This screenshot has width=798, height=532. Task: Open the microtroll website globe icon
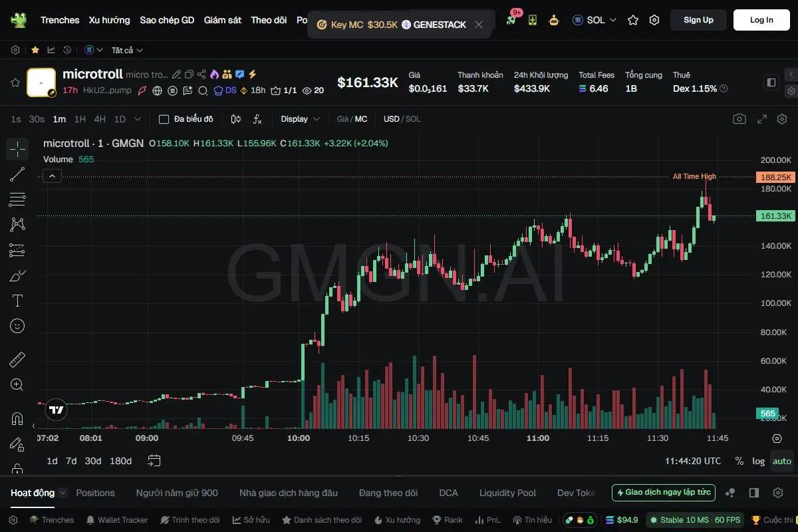coord(158,90)
